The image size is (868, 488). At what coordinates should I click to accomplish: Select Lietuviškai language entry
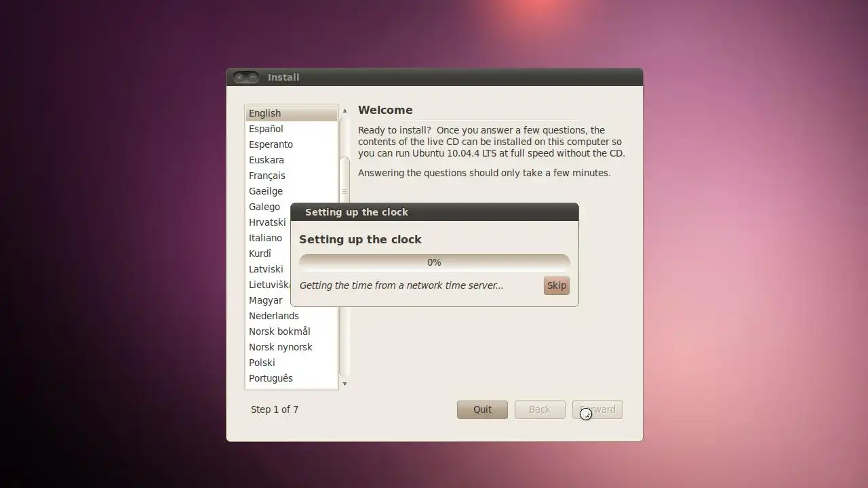tap(268, 285)
